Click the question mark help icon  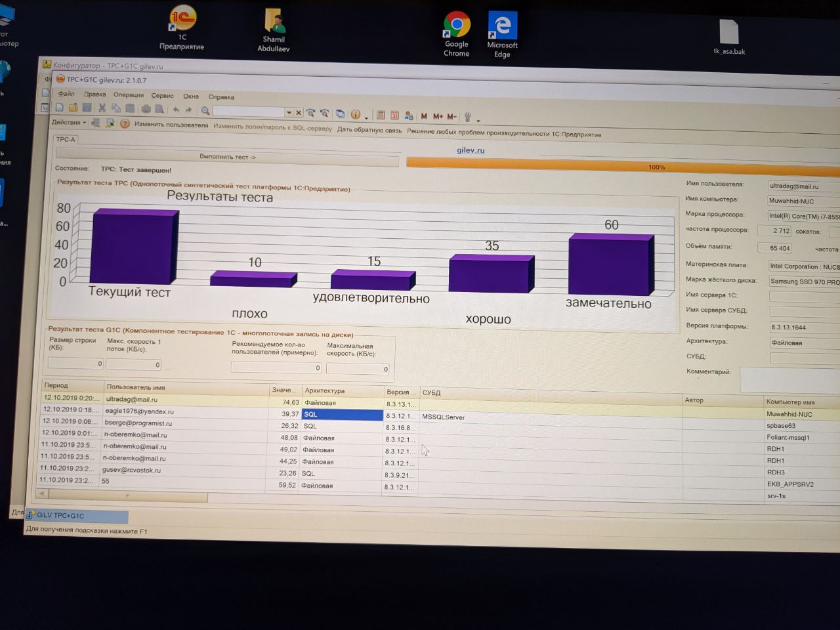(125, 123)
